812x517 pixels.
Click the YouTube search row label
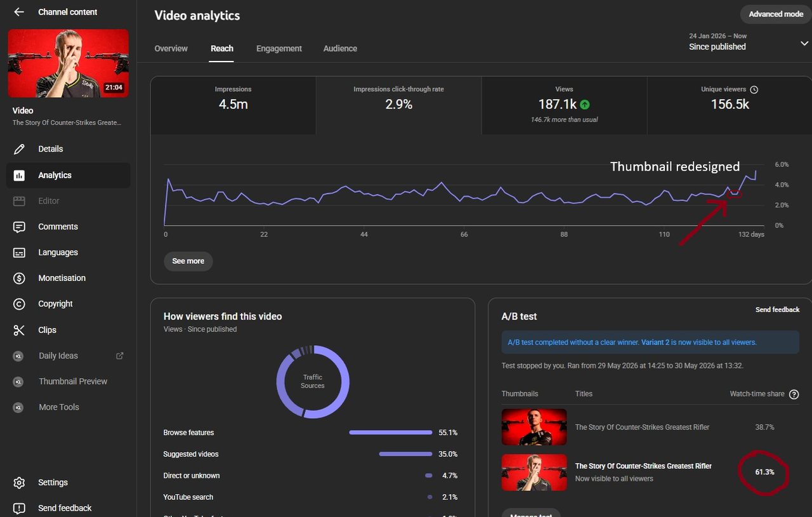pos(188,497)
